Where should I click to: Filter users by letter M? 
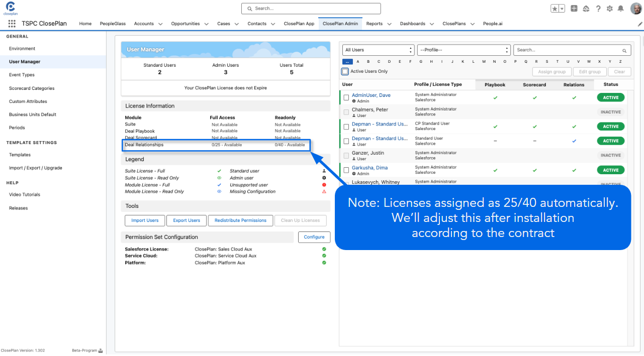tap(484, 62)
